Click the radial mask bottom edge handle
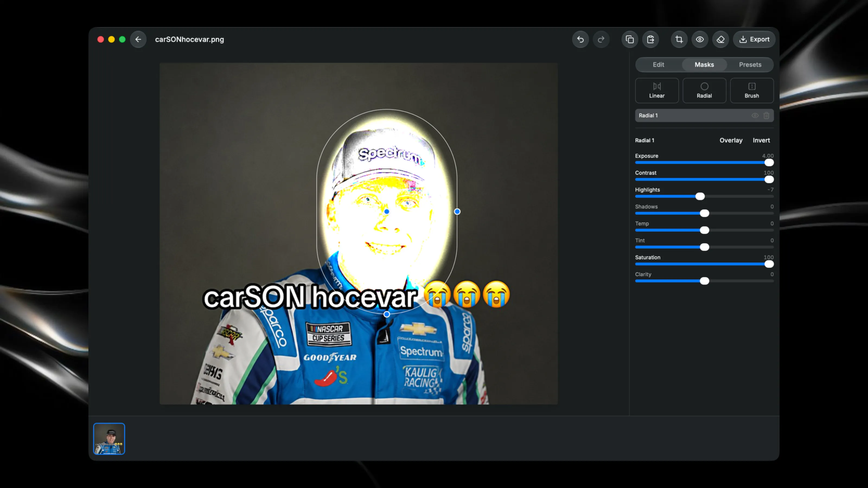Image resolution: width=868 pixels, height=488 pixels. tap(387, 314)
